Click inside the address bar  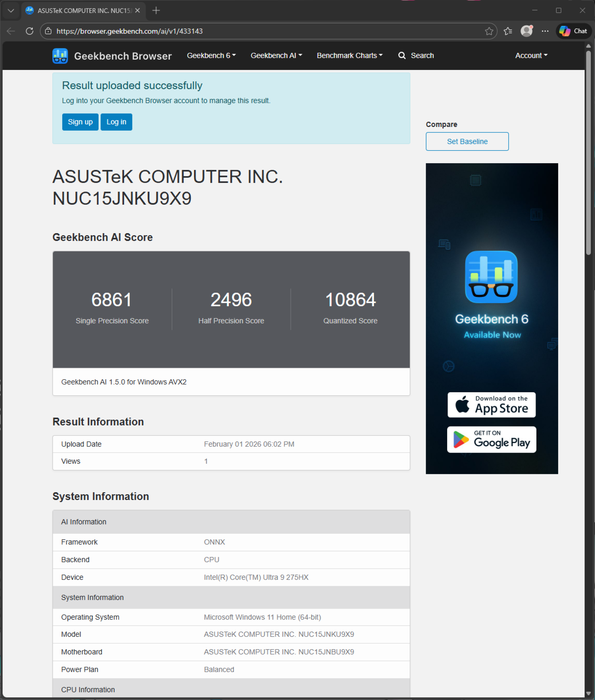pyautogui.click(x=236, y=31)
